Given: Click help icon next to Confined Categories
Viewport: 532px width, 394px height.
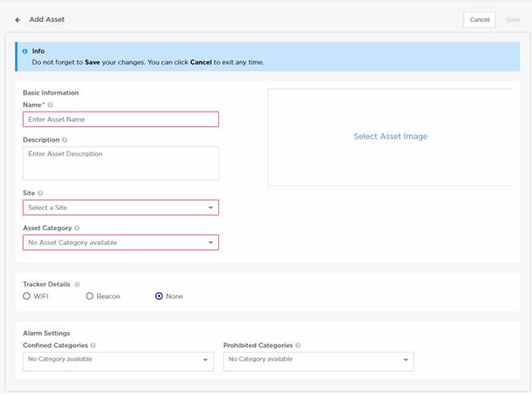Looking at the screenshot, I should pos(93,345).
